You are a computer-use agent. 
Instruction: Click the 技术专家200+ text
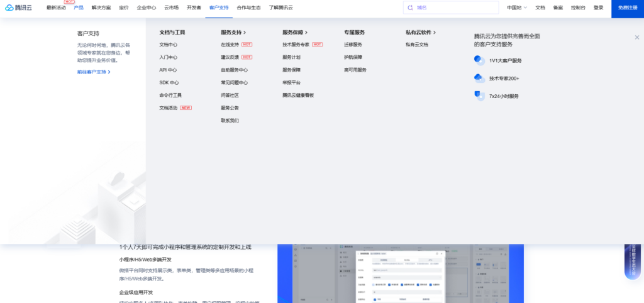[504, 78]
